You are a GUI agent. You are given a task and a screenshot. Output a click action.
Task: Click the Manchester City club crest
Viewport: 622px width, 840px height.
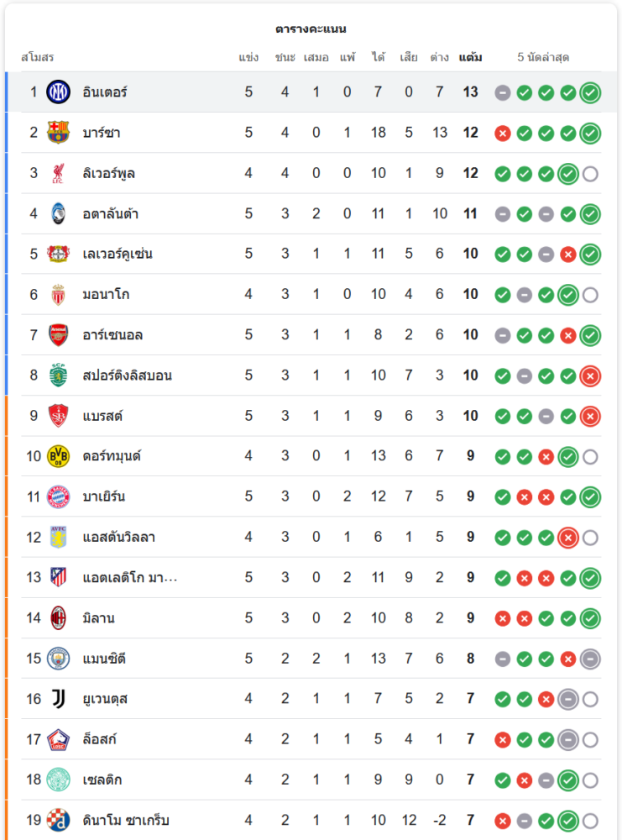click(58, 659)
